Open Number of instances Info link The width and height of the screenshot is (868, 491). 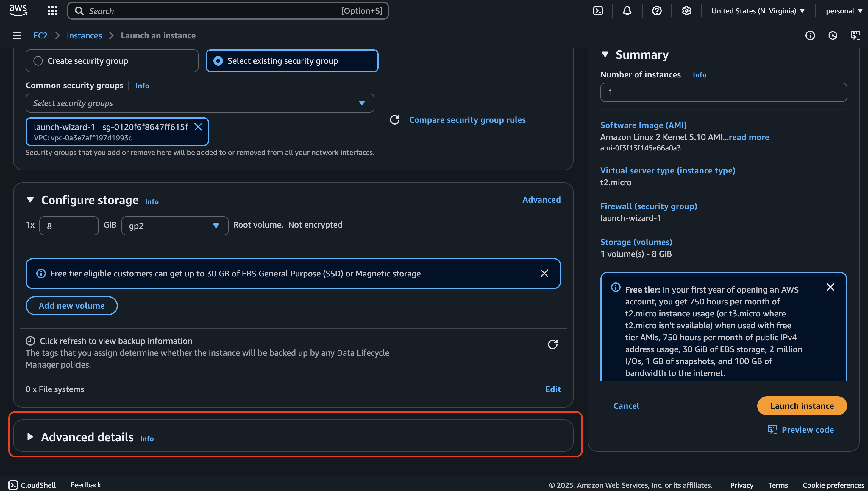(x=700, y=75)
